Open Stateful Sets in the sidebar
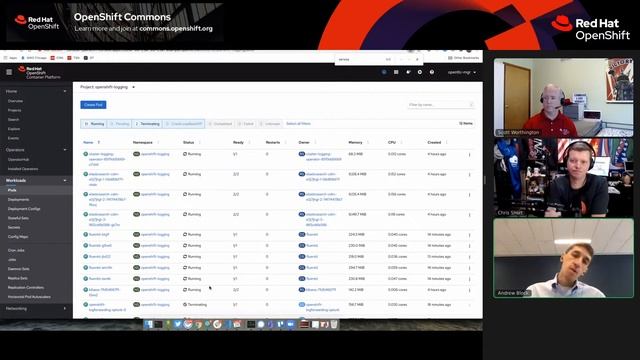 pyautogui.click(x=18, y=218)
